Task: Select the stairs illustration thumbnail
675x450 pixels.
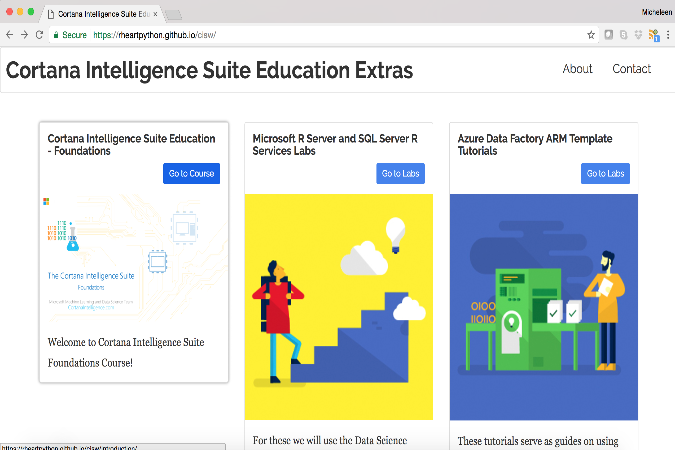Action: 338,306
